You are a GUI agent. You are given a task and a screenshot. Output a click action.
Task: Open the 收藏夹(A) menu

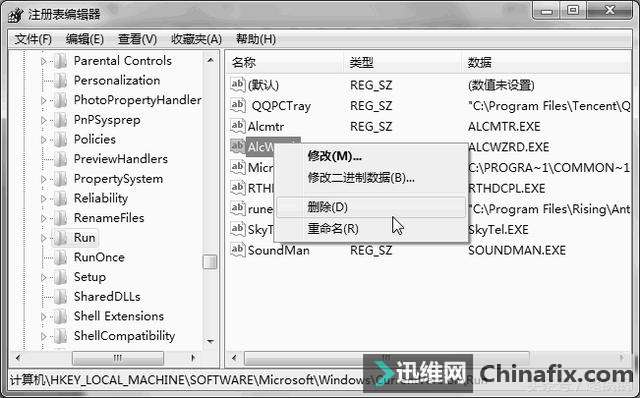pos(196,39)
